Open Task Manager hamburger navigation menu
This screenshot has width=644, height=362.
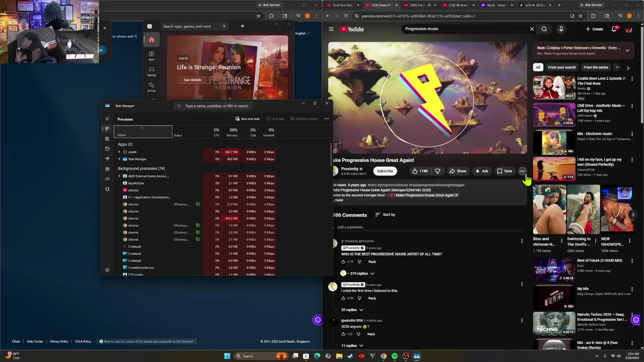click(x=107, y=119)
